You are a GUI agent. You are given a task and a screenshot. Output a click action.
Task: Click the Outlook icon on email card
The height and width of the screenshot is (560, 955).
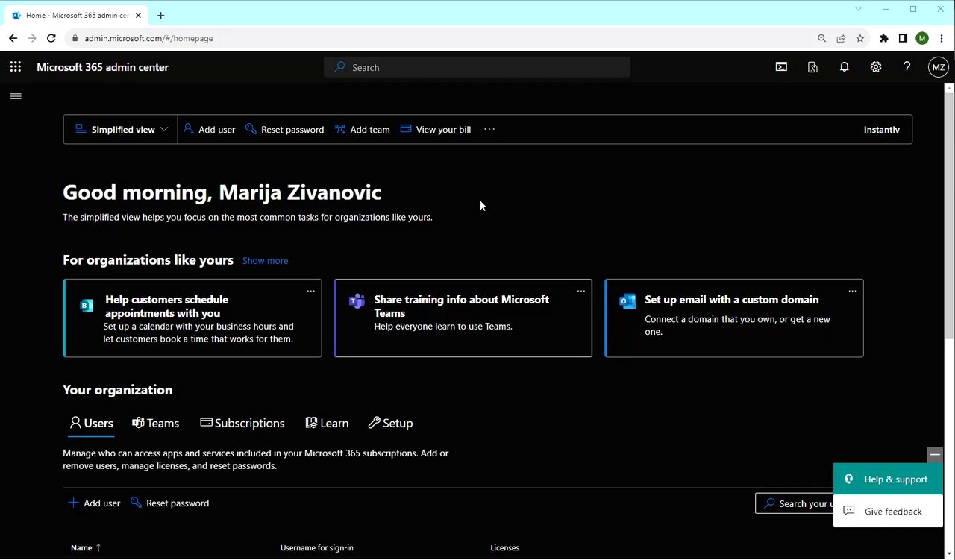(627, 301)
